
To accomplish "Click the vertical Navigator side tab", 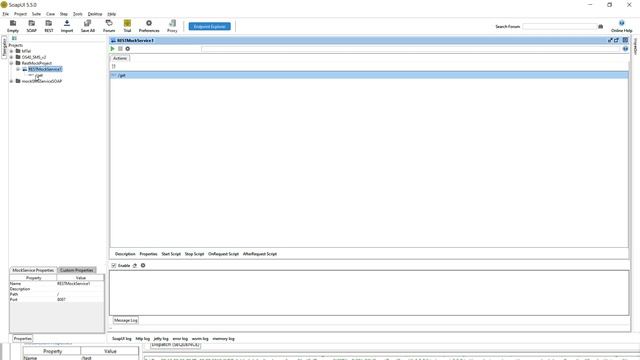I will point(4,47).
